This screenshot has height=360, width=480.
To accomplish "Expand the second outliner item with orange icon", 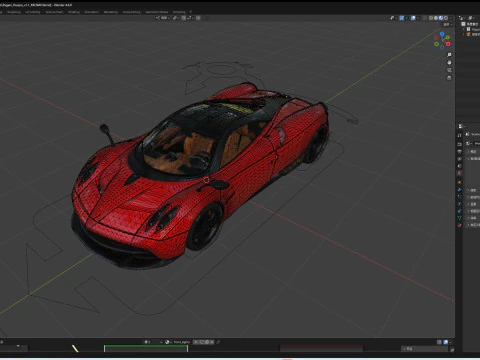I will click(x=463, y=34).
